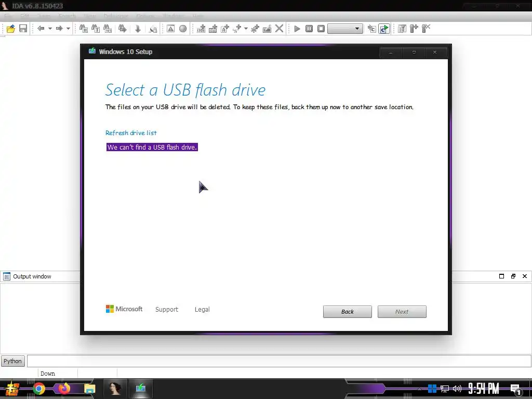This screenshot has height=399, width=532.
Task: Click the highlighted C with green arrow icon
Action: click(384, 29)
